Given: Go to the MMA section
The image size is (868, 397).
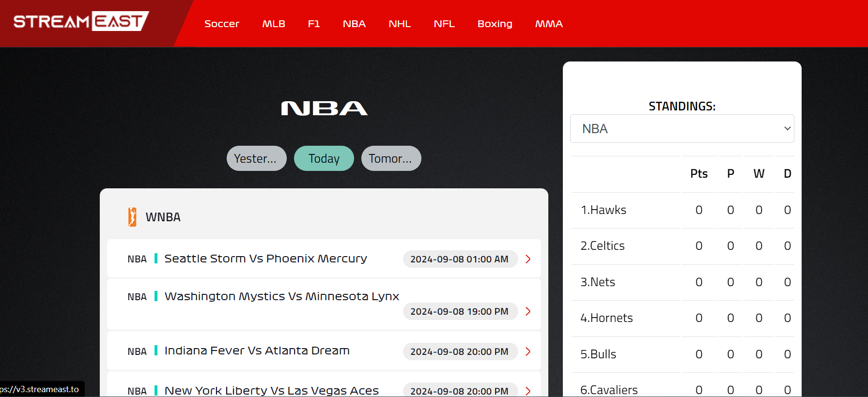Looking at the screenshot, I should tap(549, 24).
